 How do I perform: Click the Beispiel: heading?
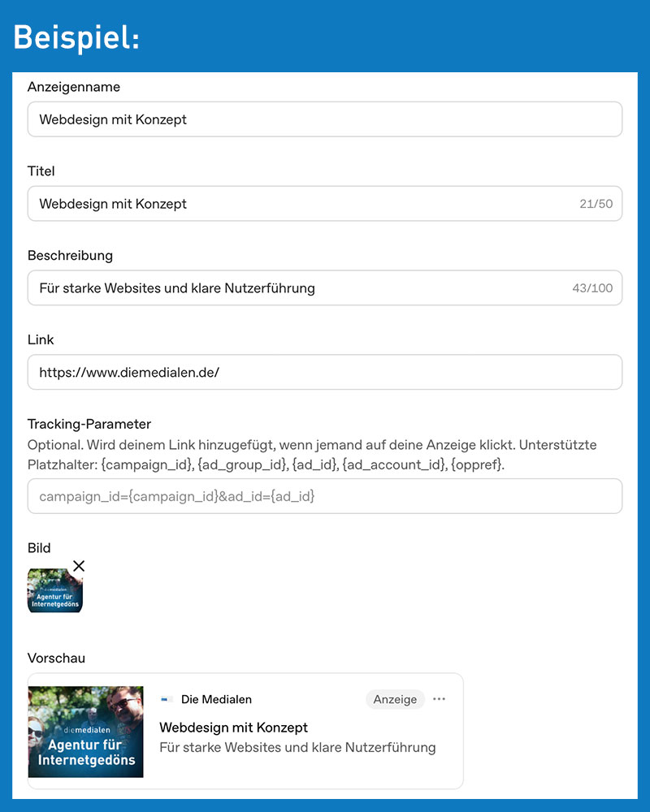pos(76,37)
